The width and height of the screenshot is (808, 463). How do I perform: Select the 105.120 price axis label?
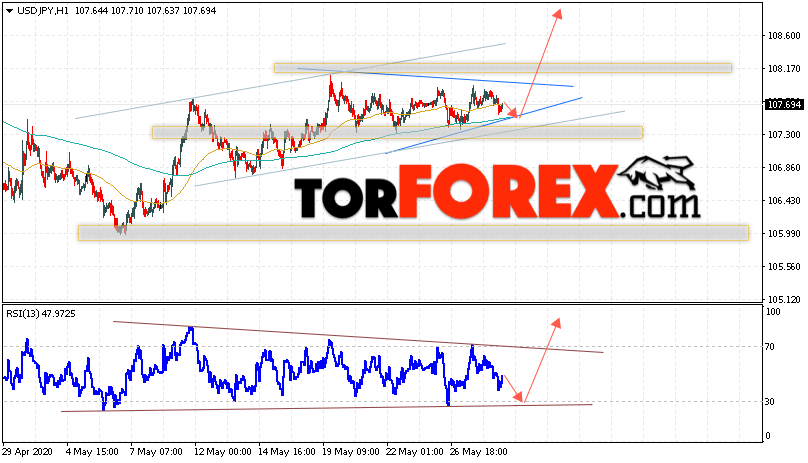pos(784,300)
